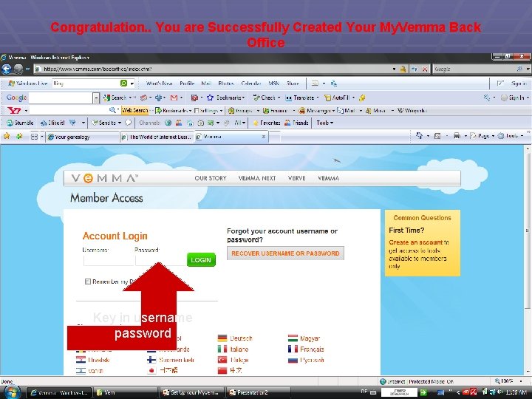Open Set Up your MyVem... taskbar item

click(191, 392)
